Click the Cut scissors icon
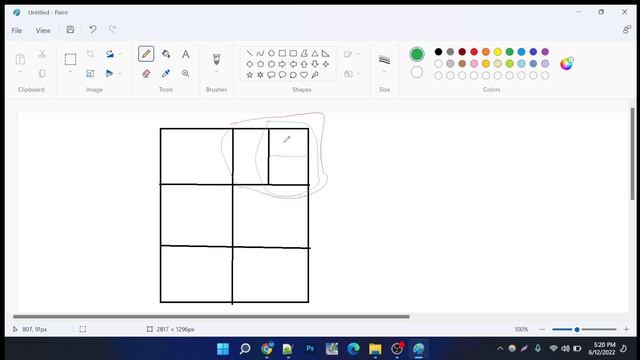The width and height of the screenshot is (640, 360). point(42,54)
